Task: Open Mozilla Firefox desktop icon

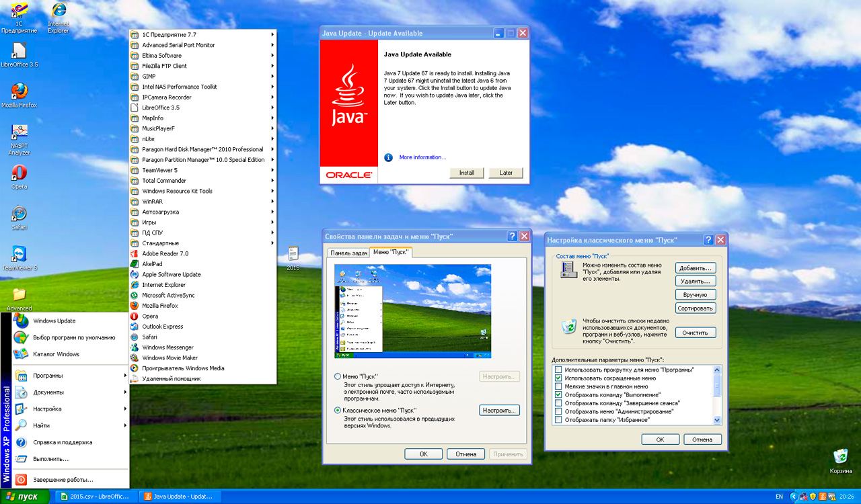Action: tap(20, 92)
